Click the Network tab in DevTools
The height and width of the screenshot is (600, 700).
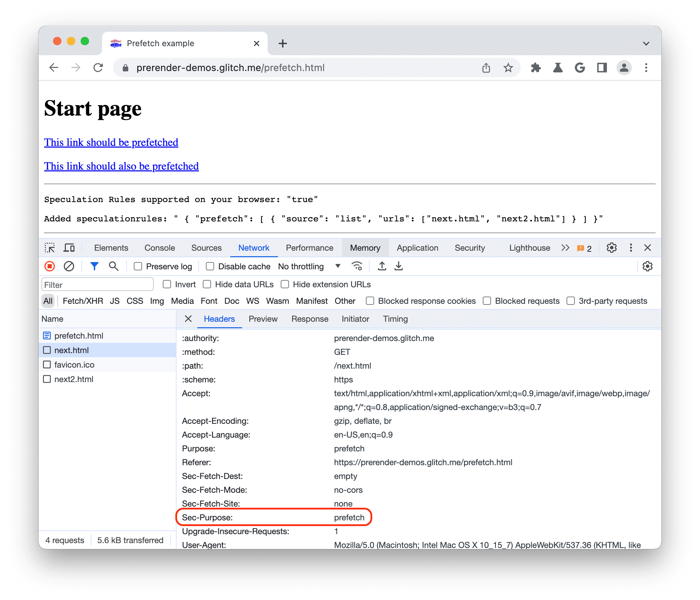click(253, 248)
